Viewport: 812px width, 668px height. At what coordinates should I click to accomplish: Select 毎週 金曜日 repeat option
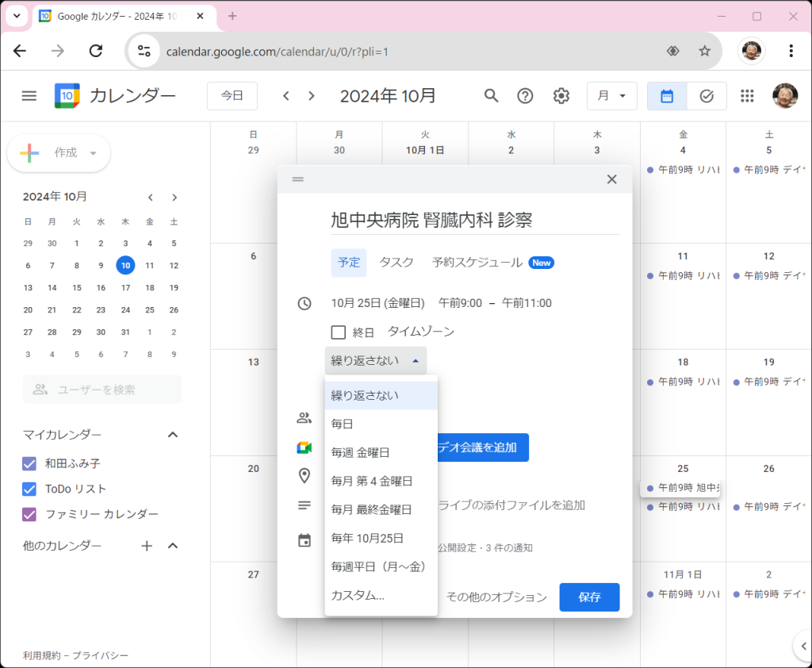[x=361, y=452]
